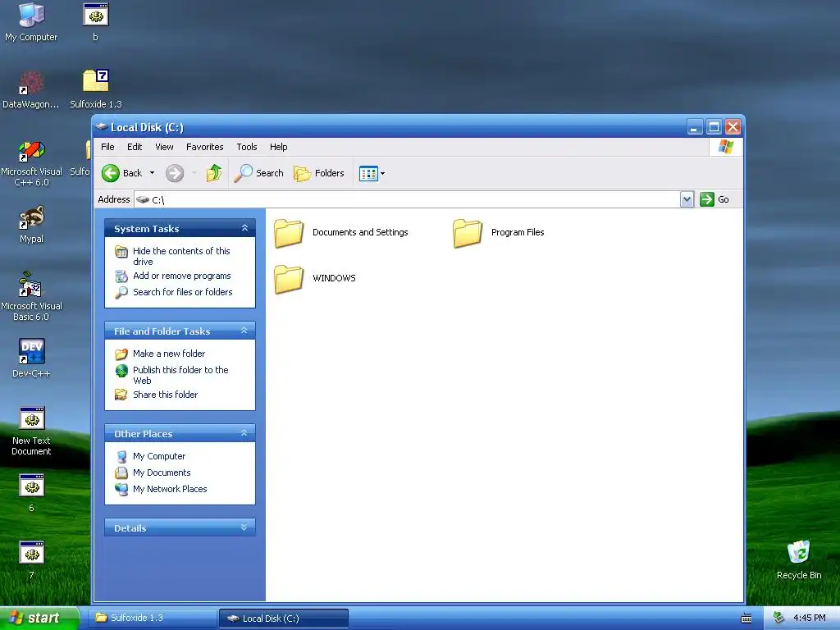This screenshot has width=840, height=630.
Task: Collapse the Other Places panel
Action: tap(244, 433)
